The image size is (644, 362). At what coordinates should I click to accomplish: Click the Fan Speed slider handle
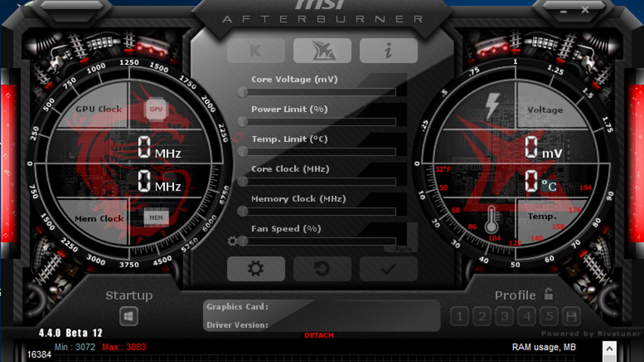coord(243,241)
